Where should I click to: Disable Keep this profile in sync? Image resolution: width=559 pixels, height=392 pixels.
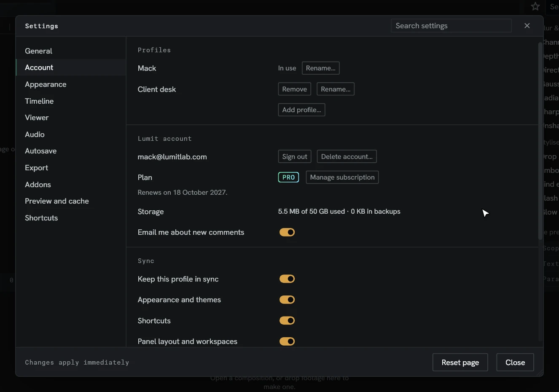tap(287, 279)
